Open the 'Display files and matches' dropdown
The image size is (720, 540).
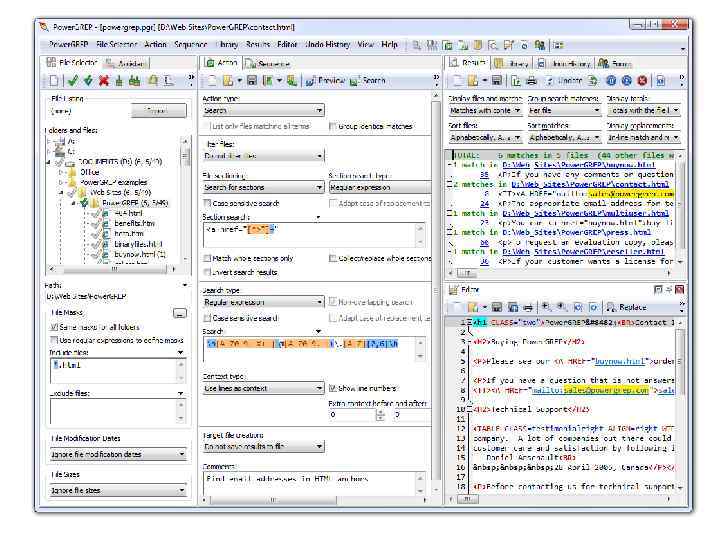pyautogui.click(x=485, y=110)
